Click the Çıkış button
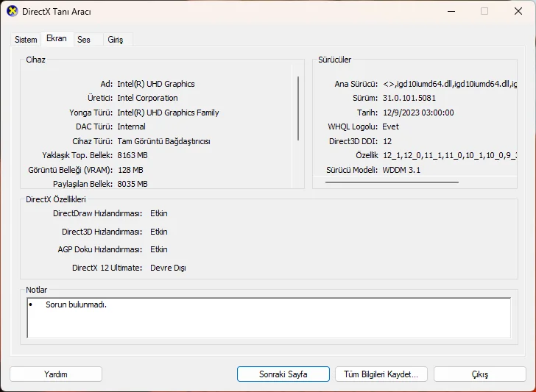This screenshot has width=536, height=392. pos(480,374)
